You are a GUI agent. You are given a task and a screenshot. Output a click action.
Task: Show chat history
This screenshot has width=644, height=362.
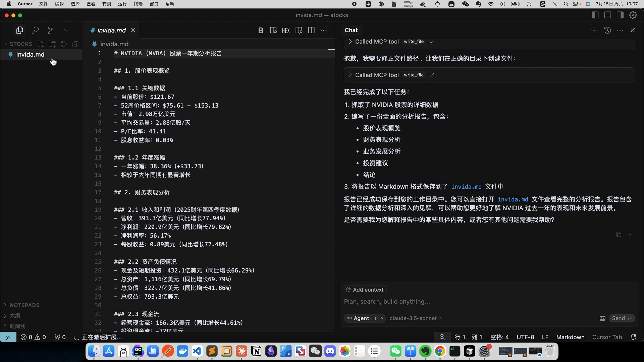pyautogui.click(x=607, y=30)
